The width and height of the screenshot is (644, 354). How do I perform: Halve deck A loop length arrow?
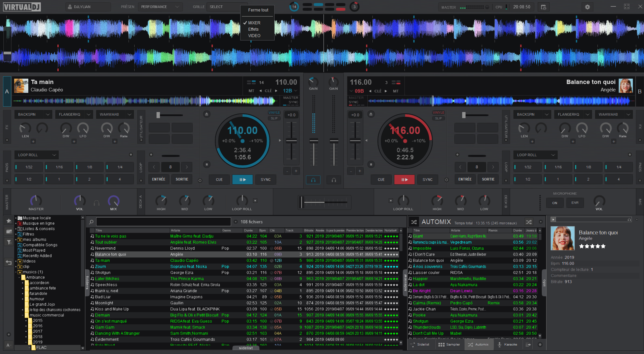154,167
